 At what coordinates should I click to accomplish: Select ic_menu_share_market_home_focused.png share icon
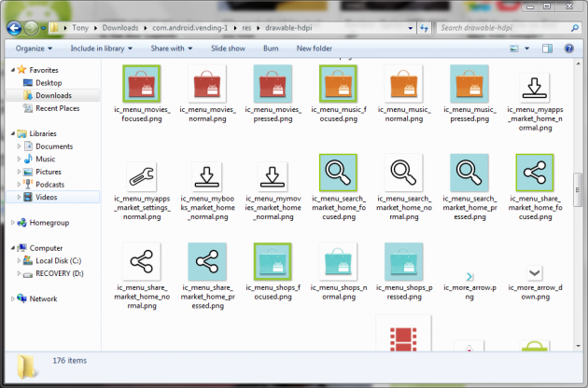click(535, 173)
